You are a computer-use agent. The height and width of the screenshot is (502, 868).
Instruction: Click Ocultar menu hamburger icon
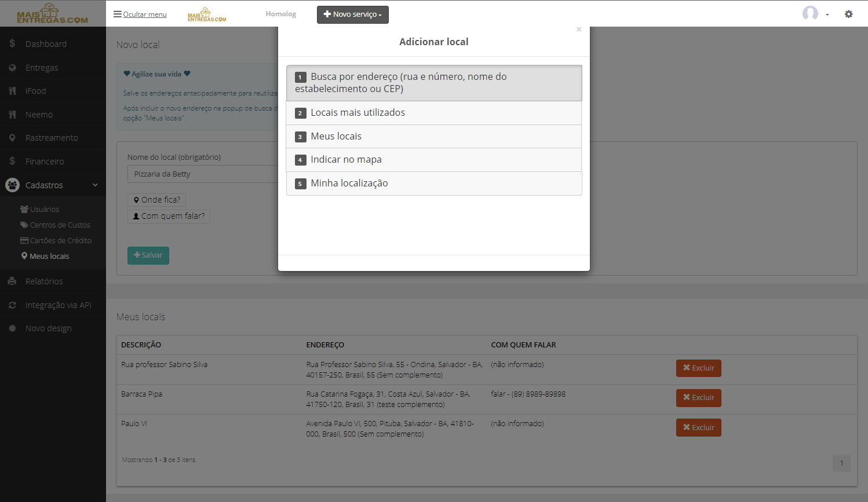(x=118, y=14)
